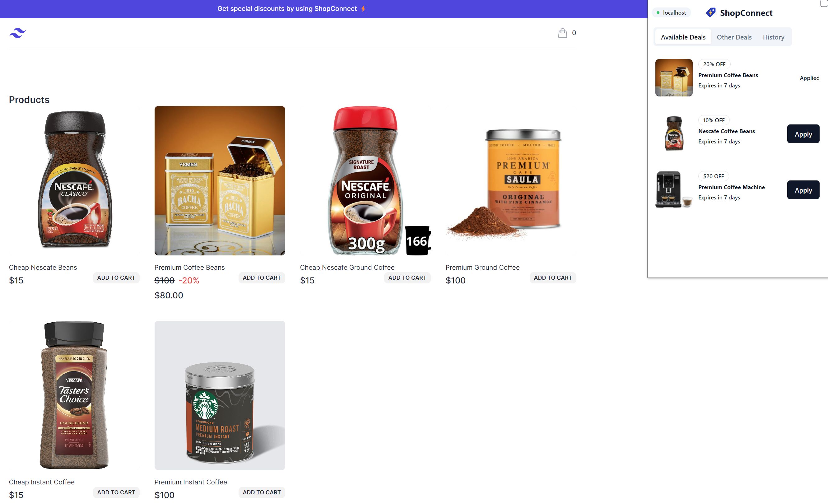Image resolution: width=828 pixels, height=504 pixels.
Task: Click the shopping cart icon
Action: (562, 33)
